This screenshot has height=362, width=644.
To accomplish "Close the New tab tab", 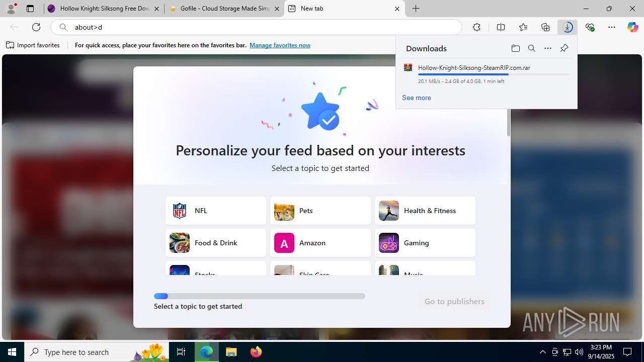I will click(397, 9).
